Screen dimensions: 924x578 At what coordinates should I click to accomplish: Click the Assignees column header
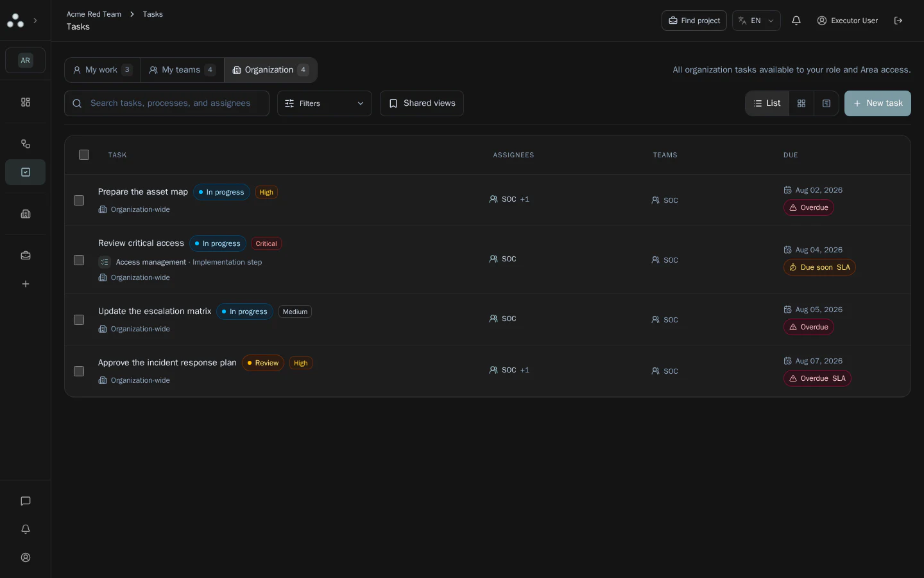pos(513,155)
